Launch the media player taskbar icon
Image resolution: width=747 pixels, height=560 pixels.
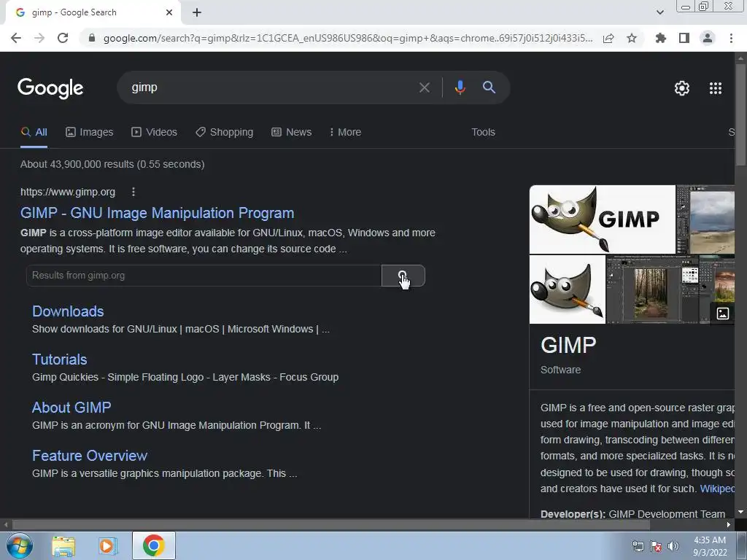108,545
